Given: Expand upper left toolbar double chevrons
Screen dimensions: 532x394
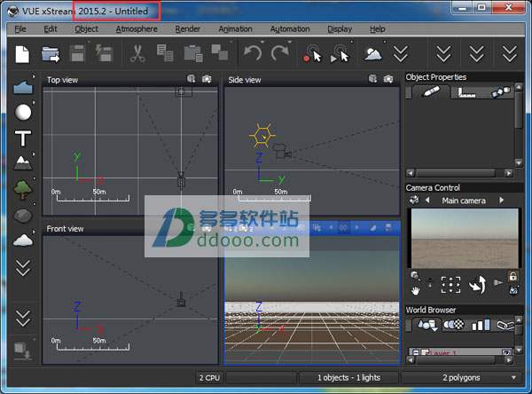Looking at the screenshot, I should [x=23, y=268].
